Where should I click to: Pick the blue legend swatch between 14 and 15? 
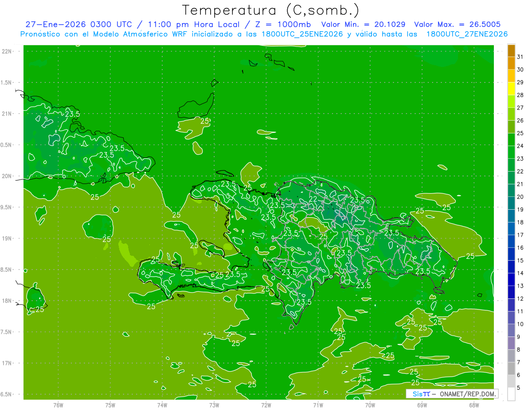tap(512, 267)
